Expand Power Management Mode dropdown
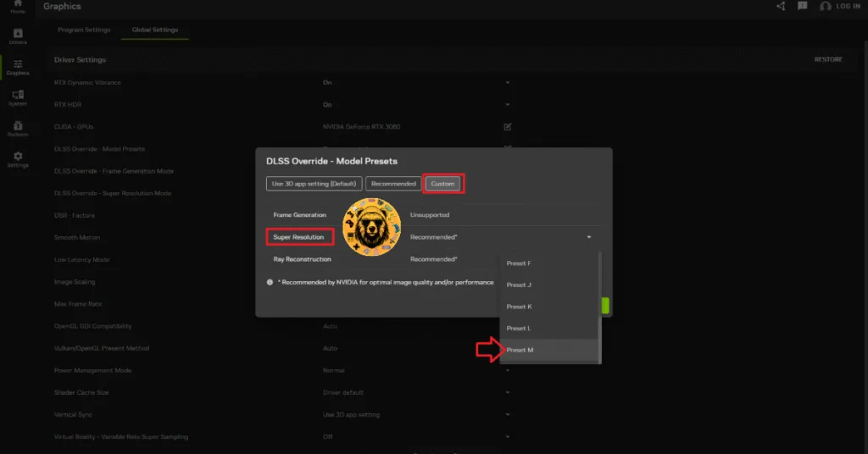 tap(508, 370)
